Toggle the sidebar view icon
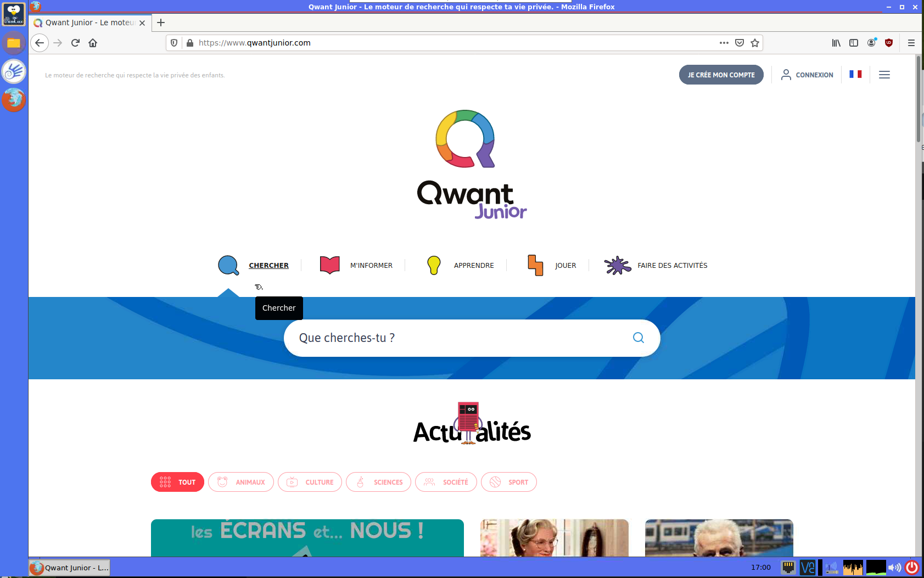The width and height of the screenshot is (924, 578). click(x=854, y=43)
